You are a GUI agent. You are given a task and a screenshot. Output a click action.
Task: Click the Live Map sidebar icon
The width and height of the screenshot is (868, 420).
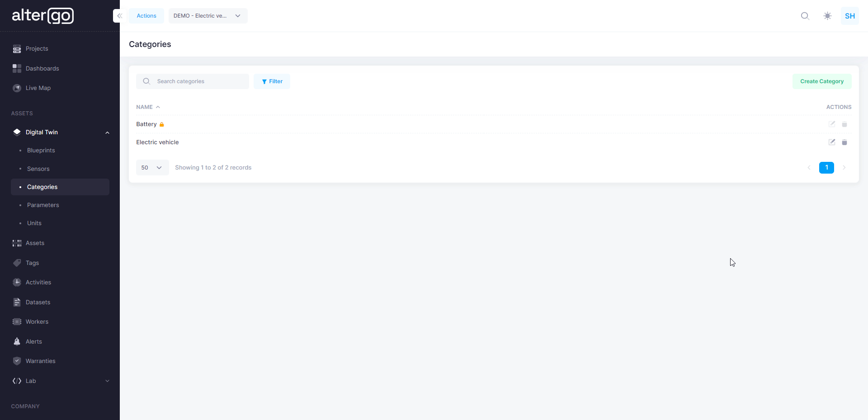17,88
